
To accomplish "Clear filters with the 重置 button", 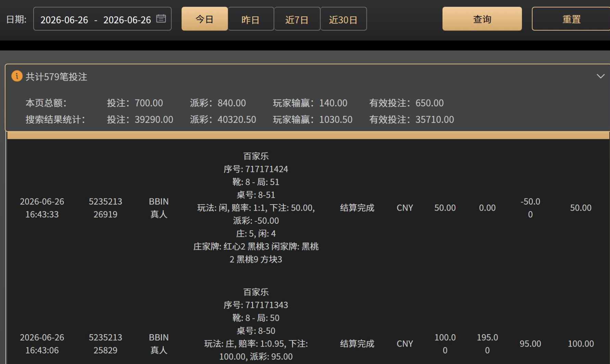I will 571,19.
